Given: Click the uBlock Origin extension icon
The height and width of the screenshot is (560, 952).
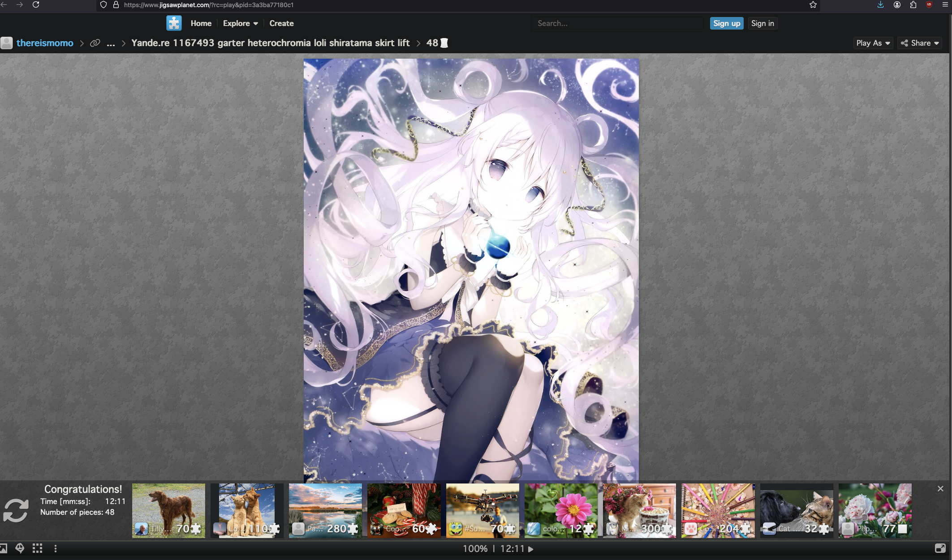Looking at the screenshot, I should [x=929, y=5].
